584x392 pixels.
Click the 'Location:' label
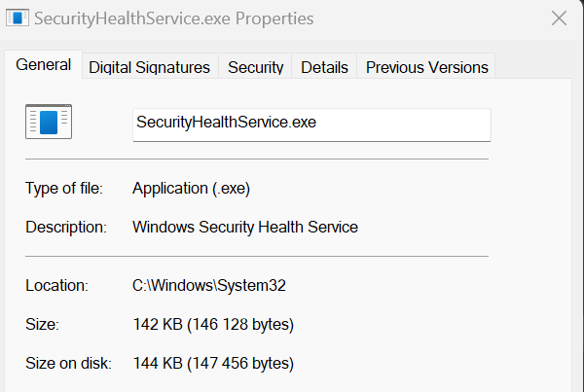tap(57, 286)
